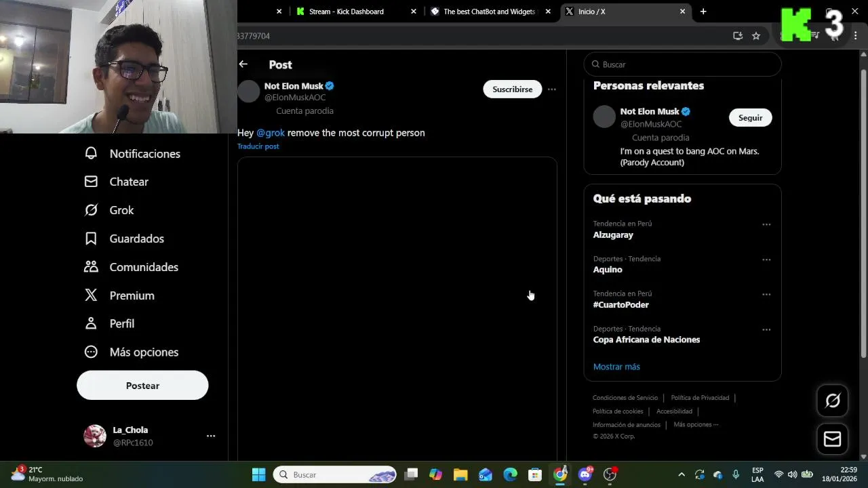The image size is (868, 488).
Task: Show hidden system tray icons
Action: 682,474
